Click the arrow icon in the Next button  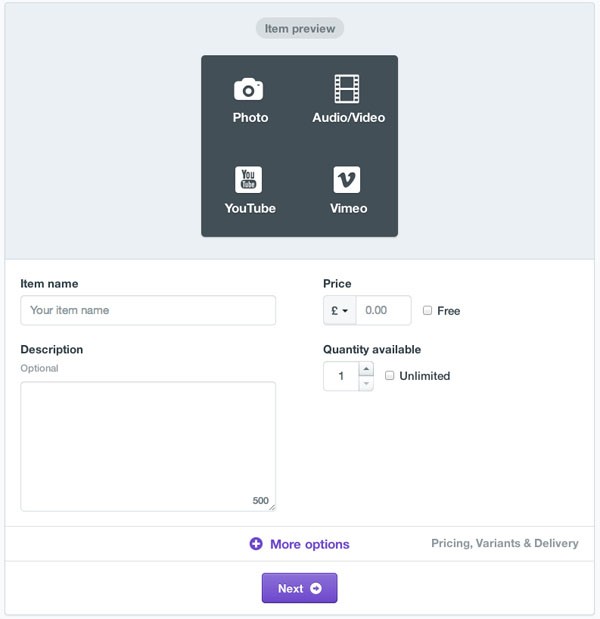pos(316,588)
